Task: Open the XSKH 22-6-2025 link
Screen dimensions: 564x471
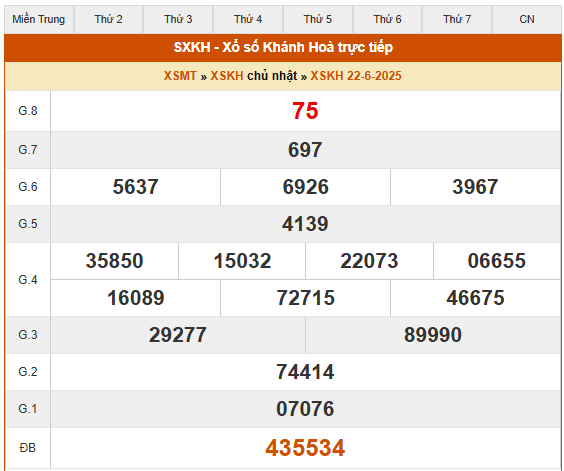Action: click(356, 76)
